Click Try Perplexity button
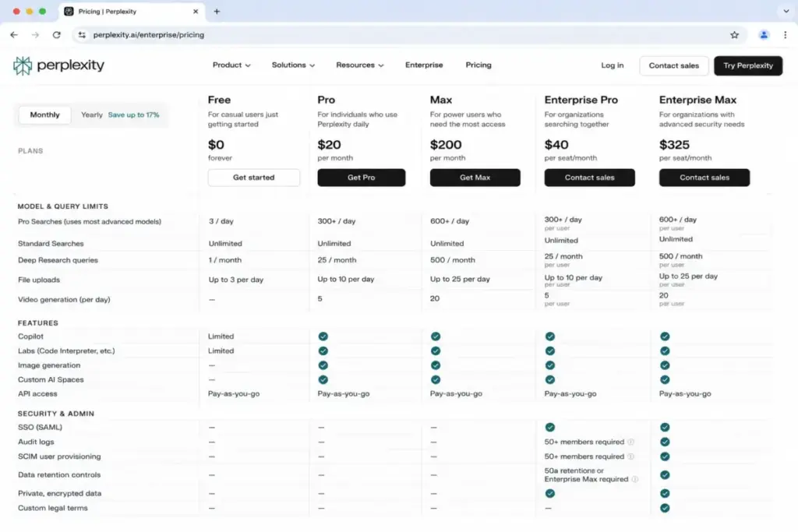The image size is (798, 532). pos(748,65)
